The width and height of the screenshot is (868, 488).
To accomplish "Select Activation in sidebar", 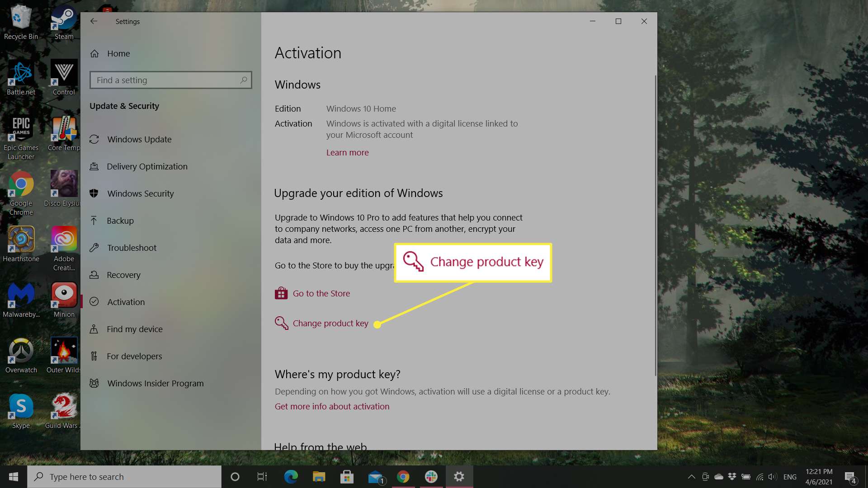I will pos(126,301).
